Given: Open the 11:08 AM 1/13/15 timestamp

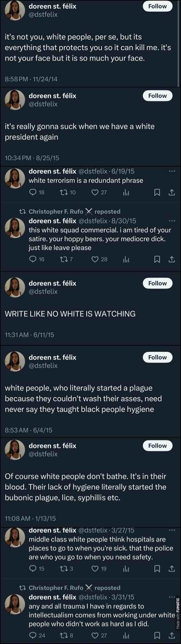Looking at the screenshot, I should 30,518.
